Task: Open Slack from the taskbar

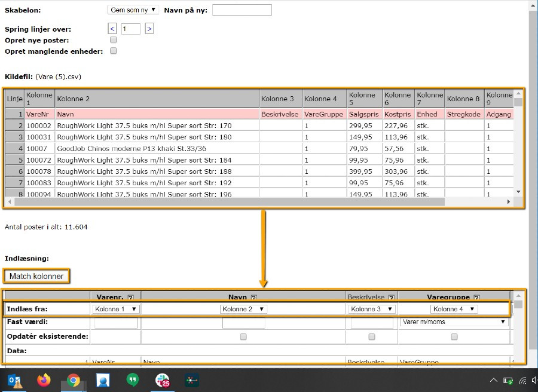Action: [162, 380]
